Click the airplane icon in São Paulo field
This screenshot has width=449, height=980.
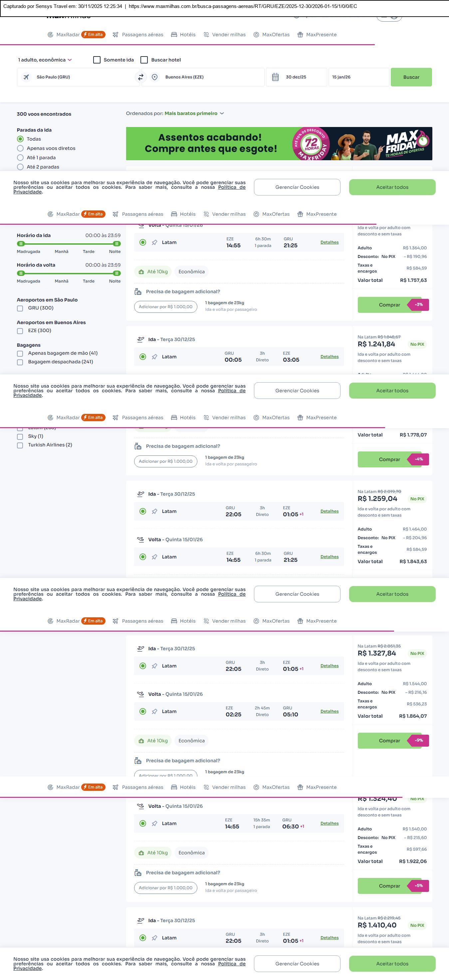pos(26,77)
